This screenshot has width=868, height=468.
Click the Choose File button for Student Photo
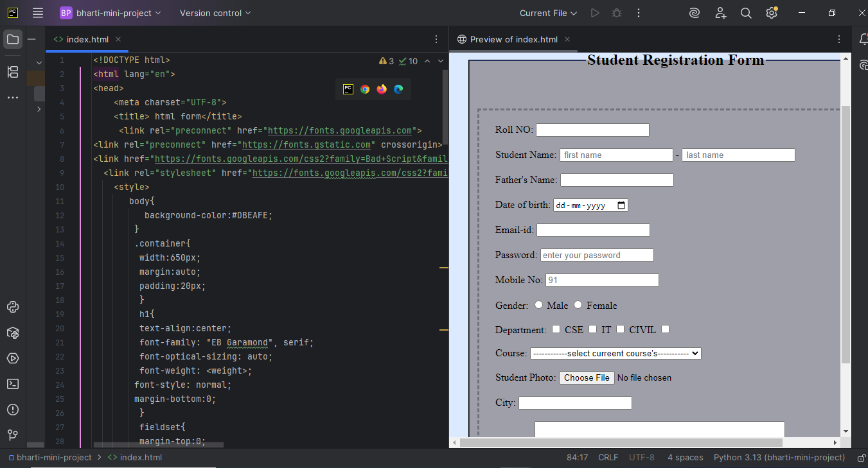586,377
